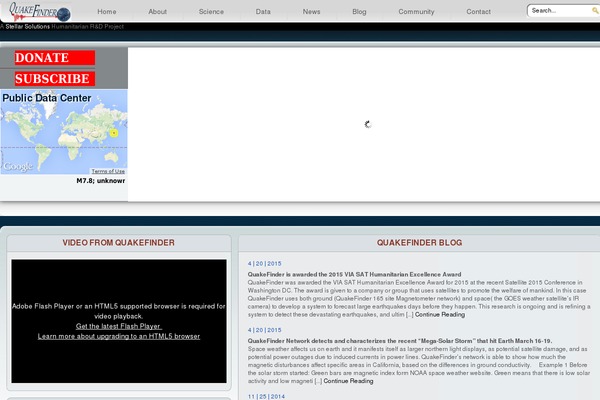Select Community in the navigation bar

point(416,11)
